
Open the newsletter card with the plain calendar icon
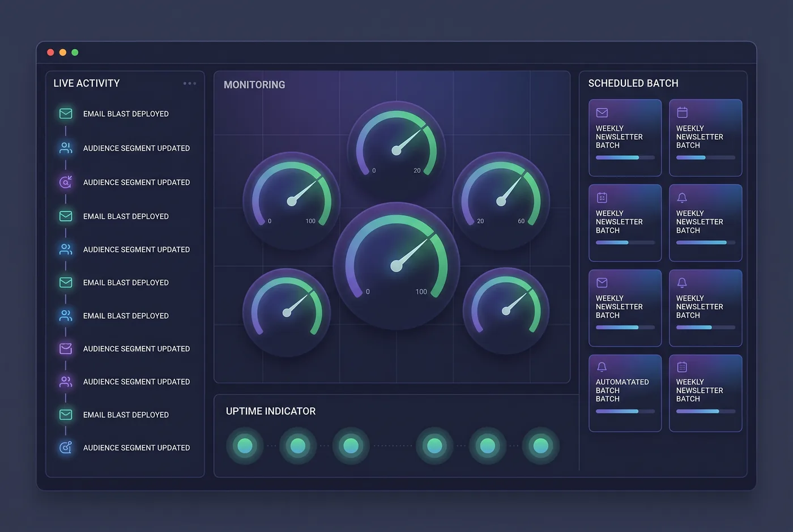[x=706, y=138]
